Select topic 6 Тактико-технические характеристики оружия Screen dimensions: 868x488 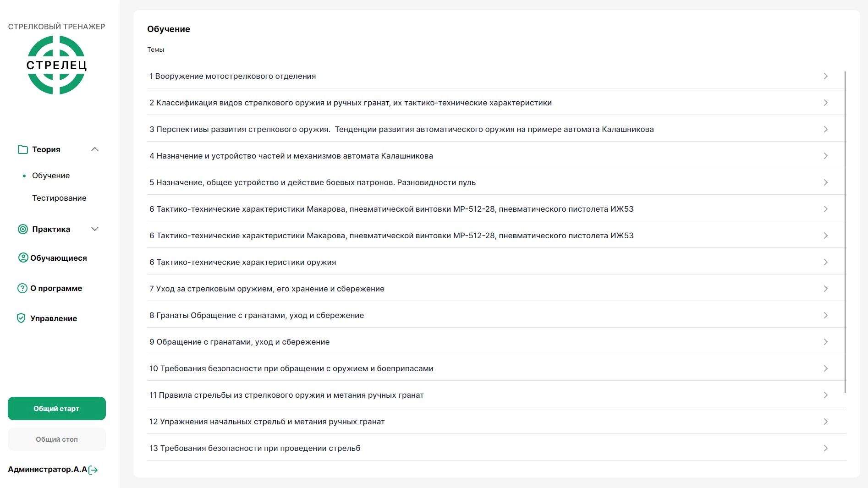click(496, 262)
